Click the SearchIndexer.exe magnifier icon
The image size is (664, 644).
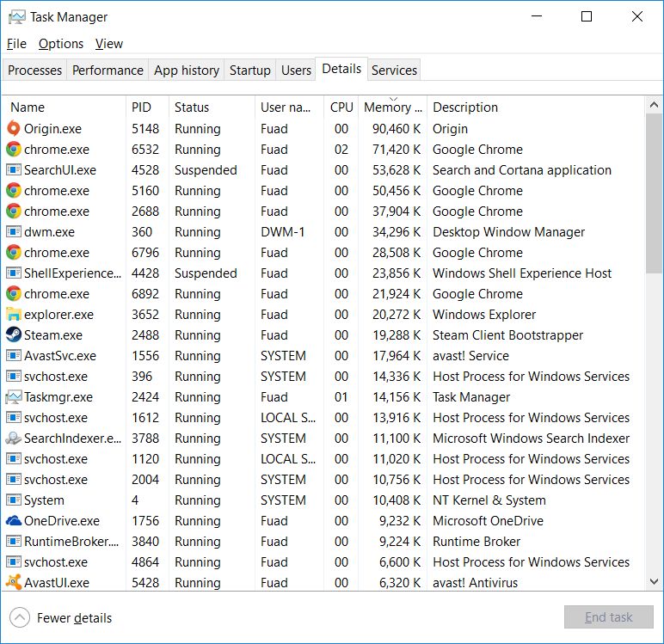tap(14, 439)
